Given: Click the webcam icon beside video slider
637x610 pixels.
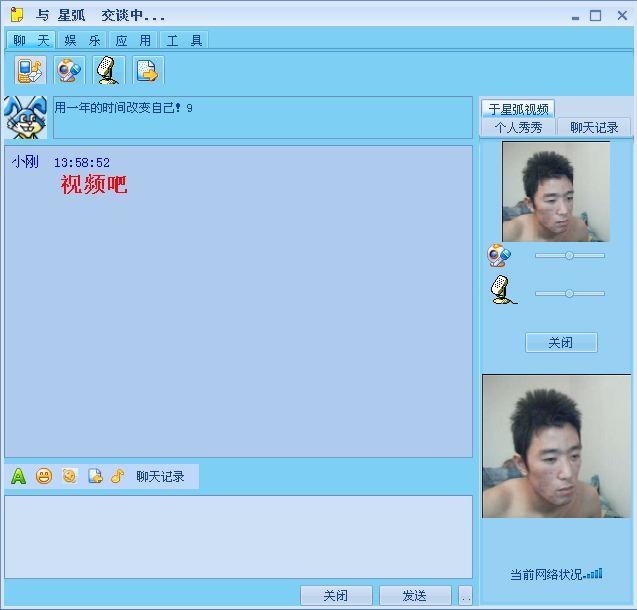Looking at the screenshot, I should 499,255.
